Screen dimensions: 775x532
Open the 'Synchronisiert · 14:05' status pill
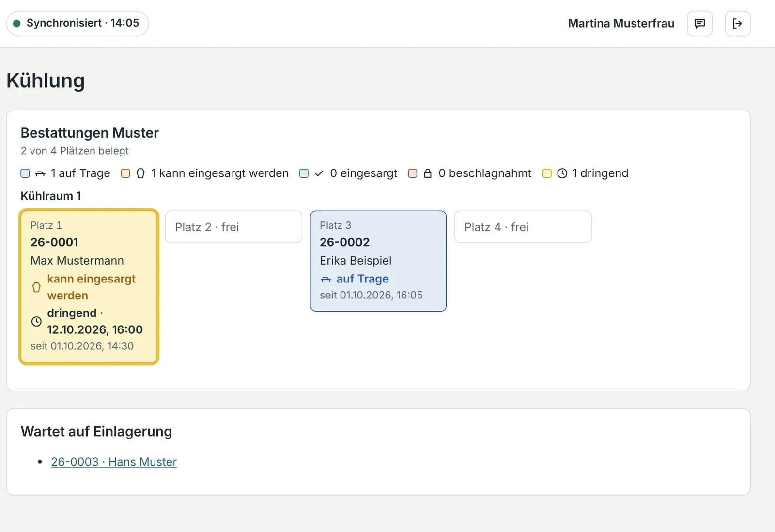point(77,23)
